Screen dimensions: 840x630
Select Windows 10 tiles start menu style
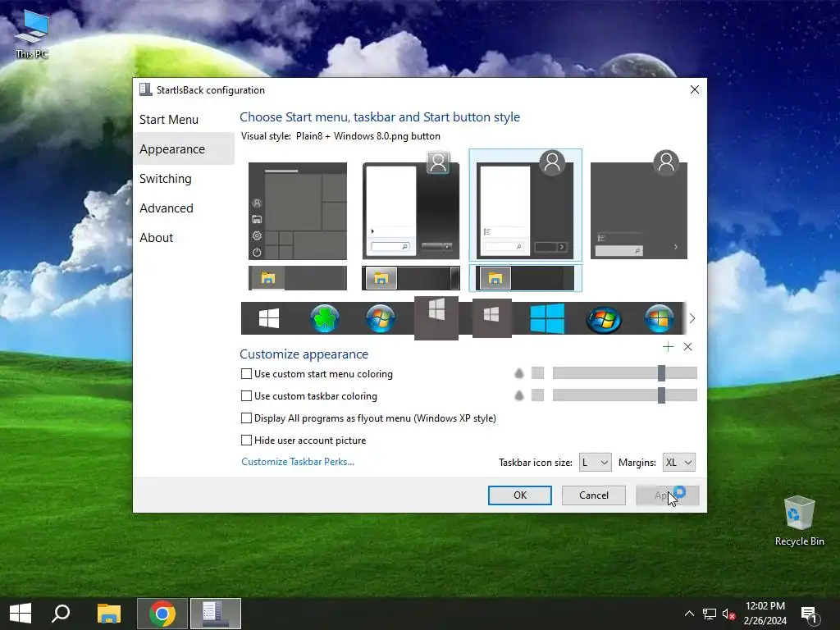click(297, 211)
